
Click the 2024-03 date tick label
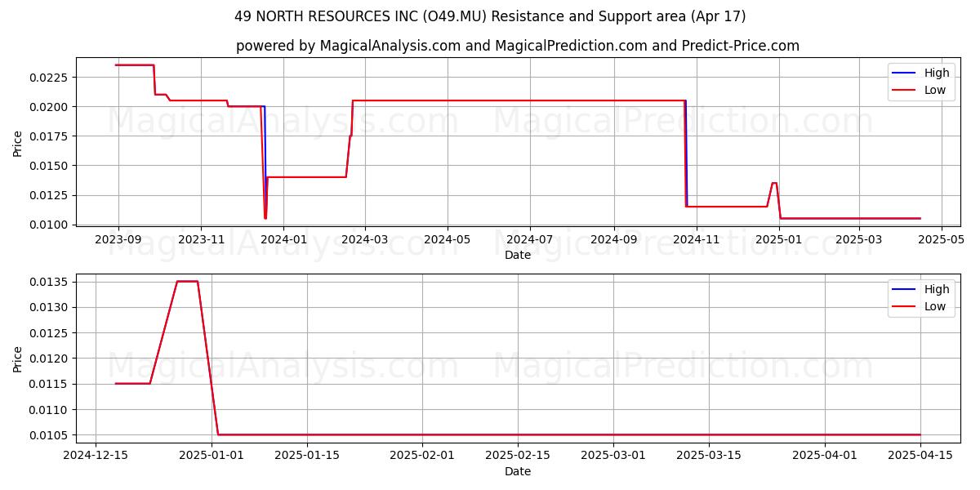coord(364,239)
